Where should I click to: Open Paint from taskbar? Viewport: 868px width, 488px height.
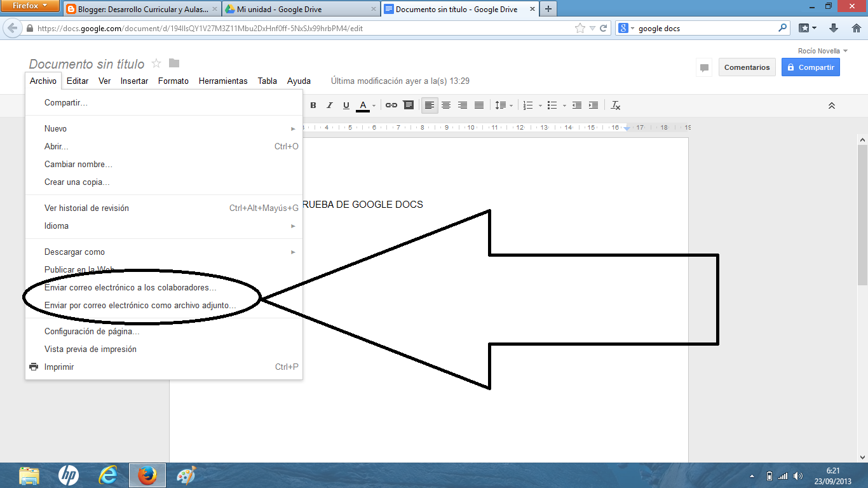186,475
